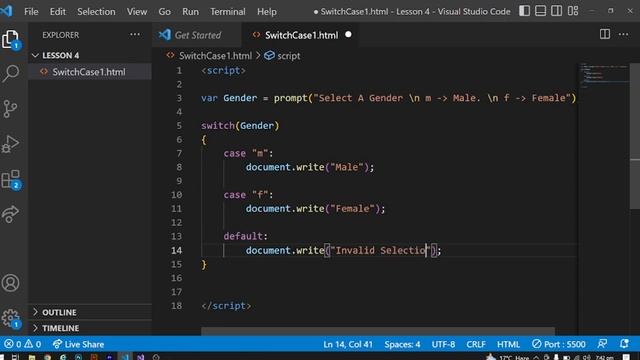Click default: on line 13
Screen dimensions: 640x360
pos(245,236)
